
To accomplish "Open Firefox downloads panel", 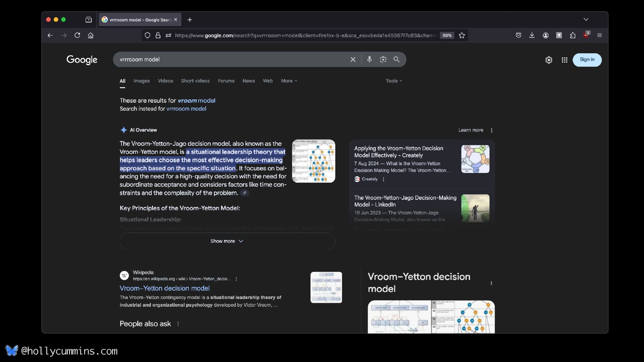I will click(x=532, y=35).
